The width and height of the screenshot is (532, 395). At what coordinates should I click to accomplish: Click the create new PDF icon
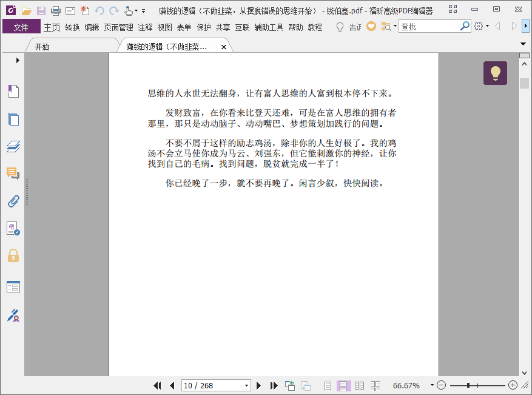click(x=85, y=11)
